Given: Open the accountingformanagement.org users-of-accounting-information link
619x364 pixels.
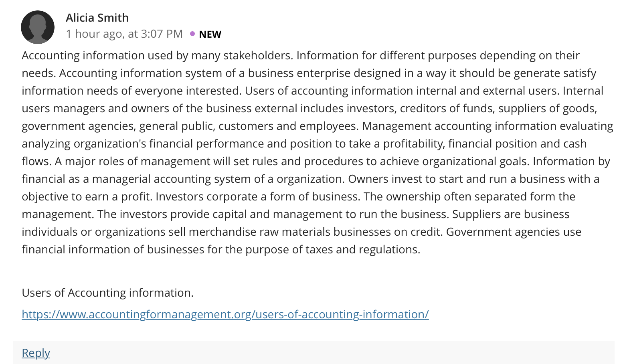Looking at the screenshot, I should point(225,314).
